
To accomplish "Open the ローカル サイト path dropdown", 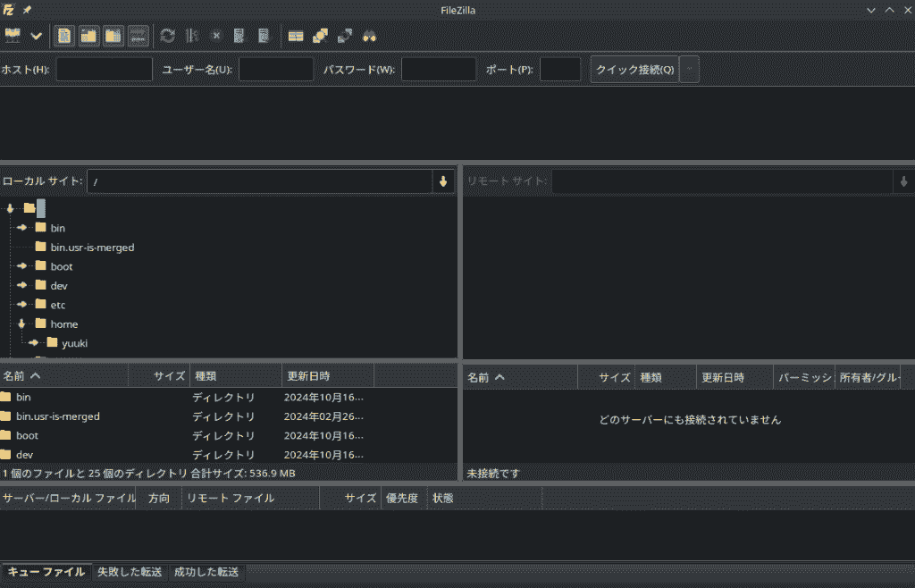I will coord(443,181).
